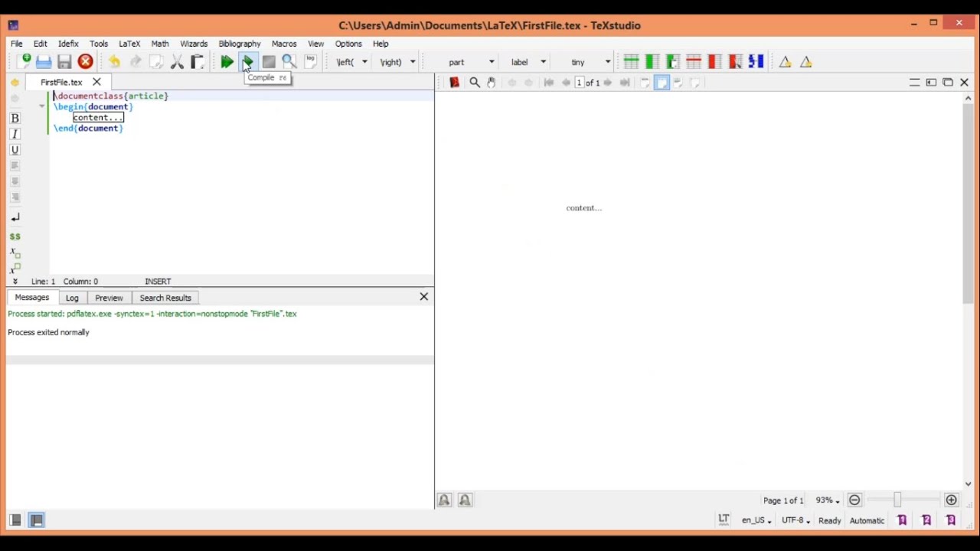This screenshot has height=551, width=980.
Task: Zoom in PDF with plus button
Action: point(951,500)
